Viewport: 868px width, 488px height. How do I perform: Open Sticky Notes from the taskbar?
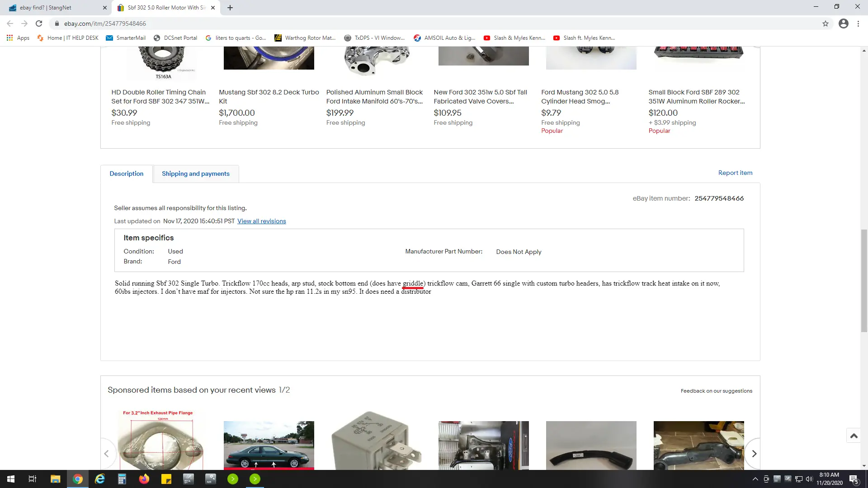tap(166, 479)
